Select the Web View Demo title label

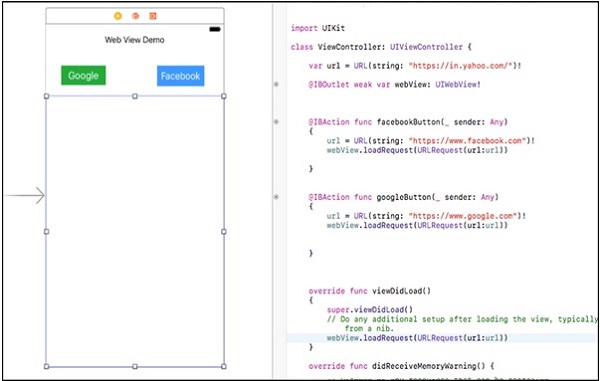point(135,40)
